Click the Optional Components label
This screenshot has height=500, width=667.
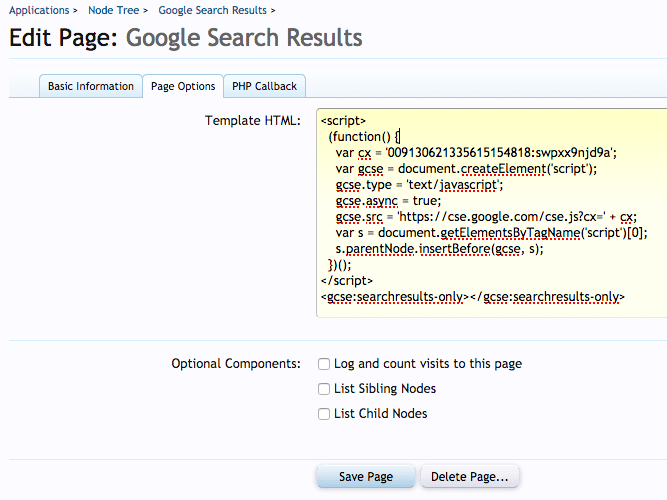pyautogui.click(x=236, y=364)
